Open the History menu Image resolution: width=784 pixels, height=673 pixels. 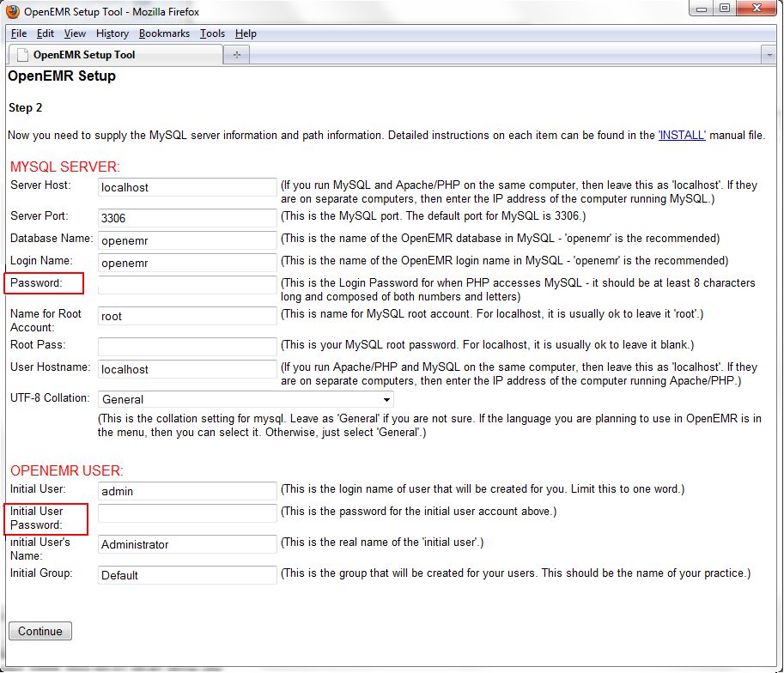[112, 33]
